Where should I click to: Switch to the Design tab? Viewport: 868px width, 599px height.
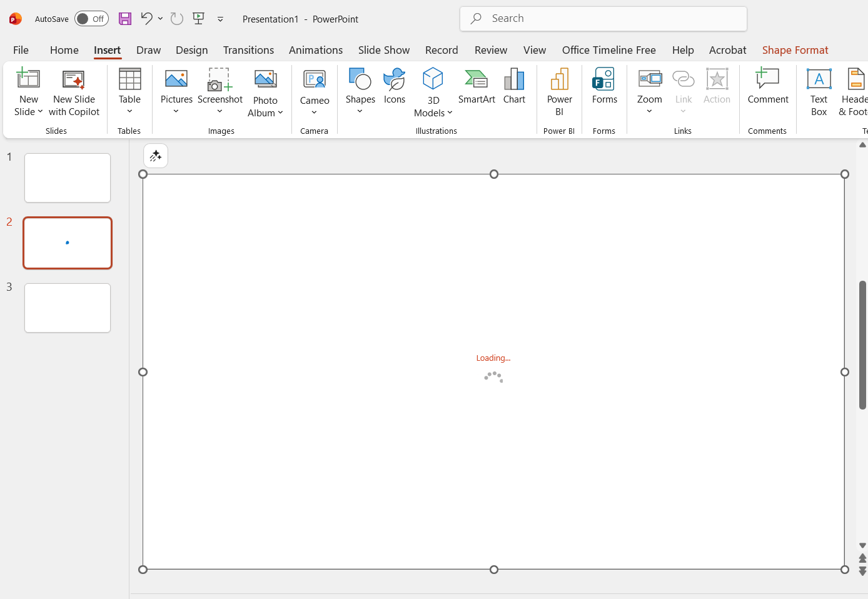click(x=191, y=50)
